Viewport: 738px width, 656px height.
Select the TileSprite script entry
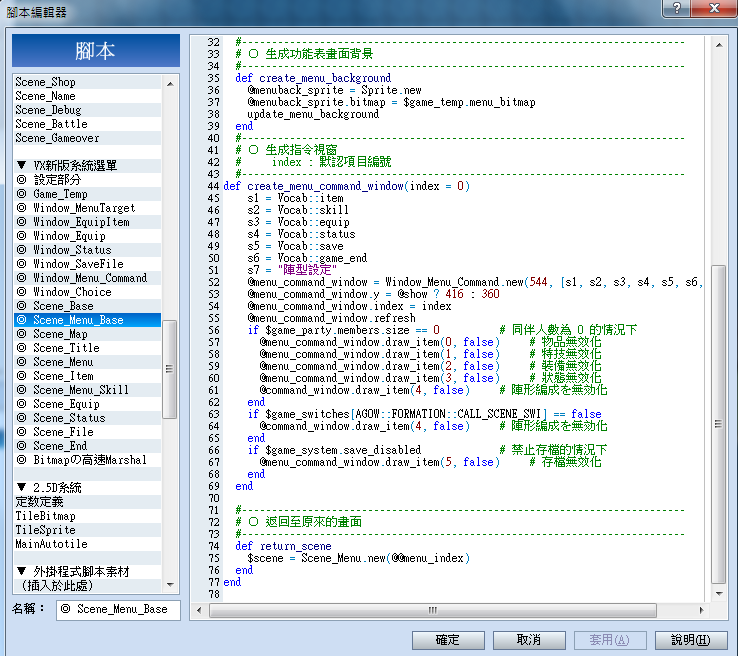88,530
